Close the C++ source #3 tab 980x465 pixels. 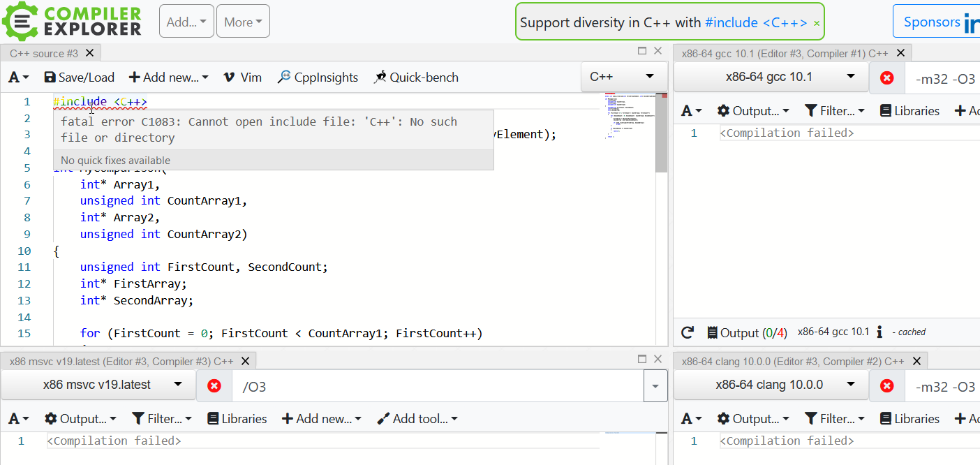point(89,53)
